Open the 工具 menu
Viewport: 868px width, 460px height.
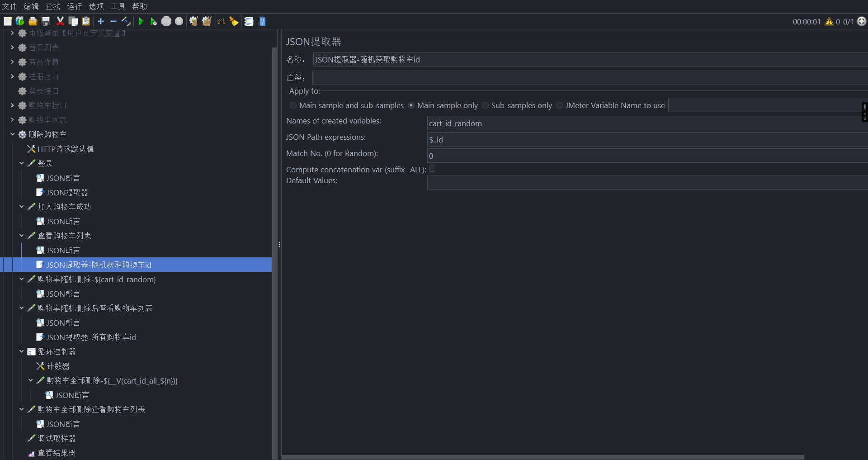[x=118, y=6]
